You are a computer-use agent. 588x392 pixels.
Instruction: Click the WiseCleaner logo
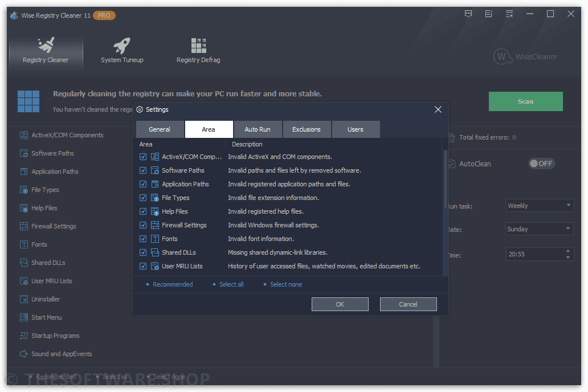point(525,56)
